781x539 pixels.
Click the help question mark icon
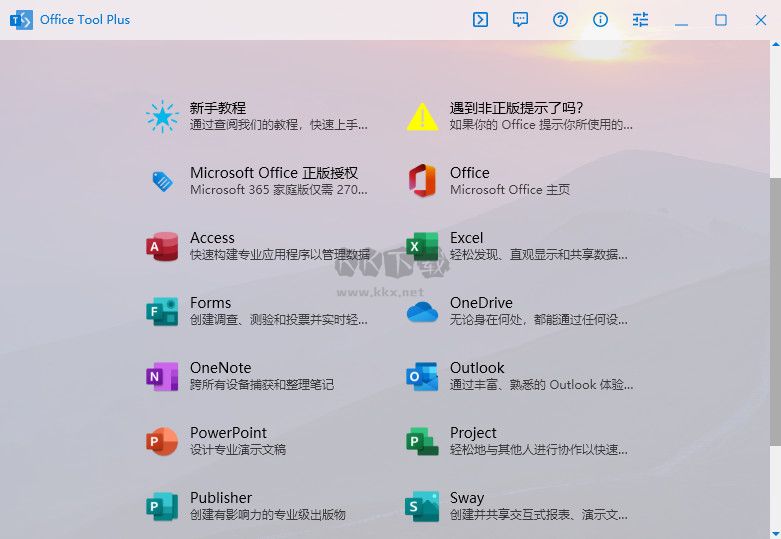pyautogui.click(x=560, y=20)
